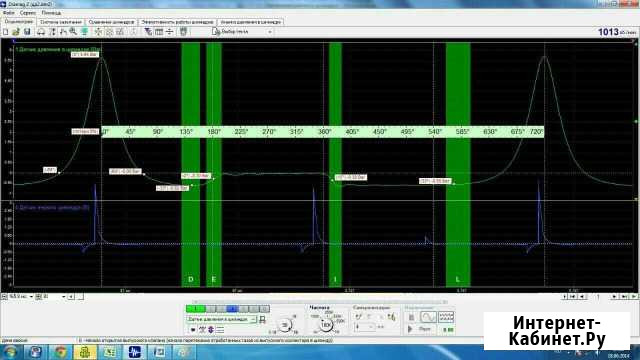The image size is (640, 360).
Task: Toggle channel 1 green button
Action: click(x=190, y=309)
